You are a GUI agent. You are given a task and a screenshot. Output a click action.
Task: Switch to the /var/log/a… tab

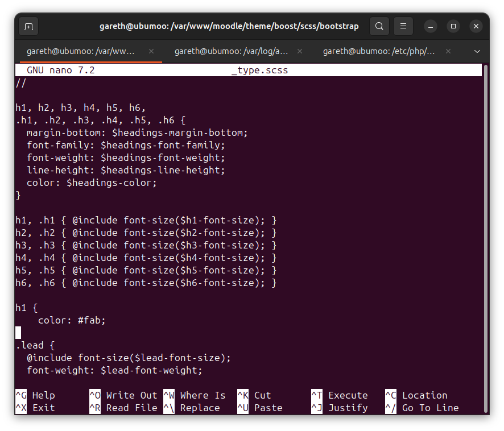click(x=231, y=51)
